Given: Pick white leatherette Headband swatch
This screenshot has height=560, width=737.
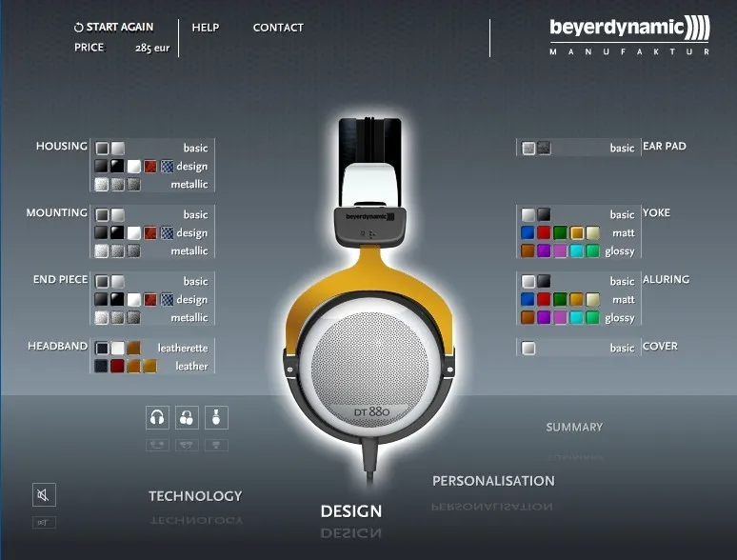Looking at the screenshot, I should tap(118, 349).
